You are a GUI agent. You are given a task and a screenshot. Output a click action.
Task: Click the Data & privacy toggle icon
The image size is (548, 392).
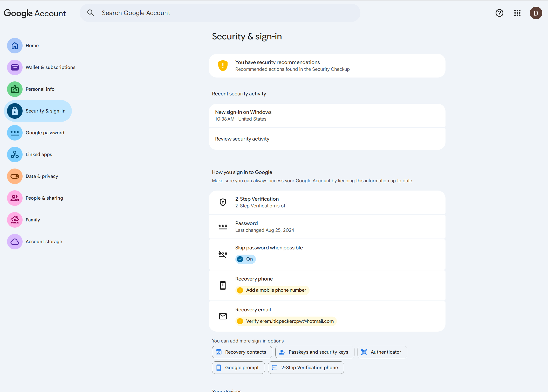(x=15, y=176)
